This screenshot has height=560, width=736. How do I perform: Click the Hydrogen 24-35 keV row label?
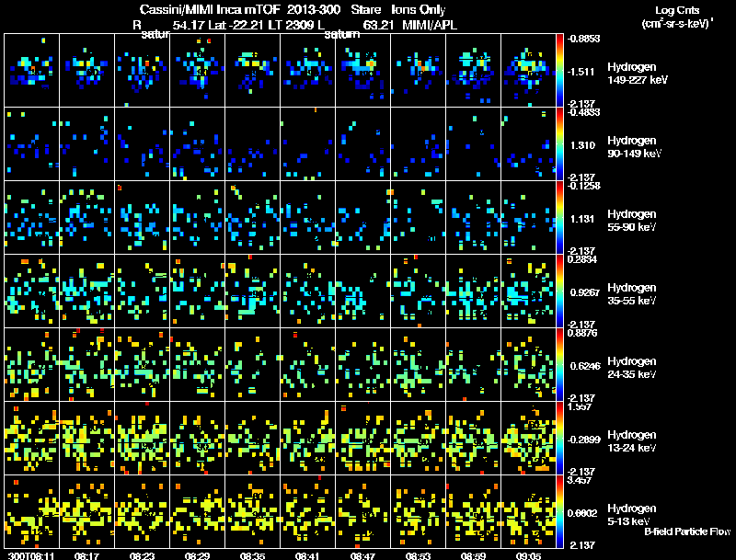pyautogui.click(x=632, y=368)
